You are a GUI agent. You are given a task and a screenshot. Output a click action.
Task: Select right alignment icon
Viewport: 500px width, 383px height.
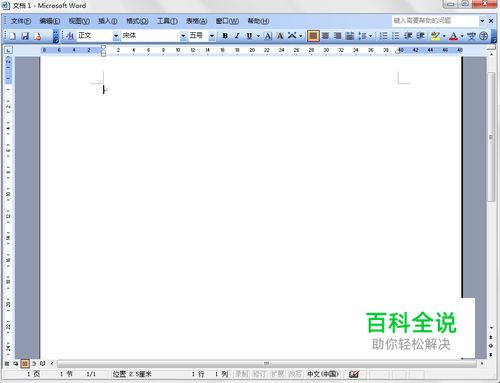click(338, 36)
